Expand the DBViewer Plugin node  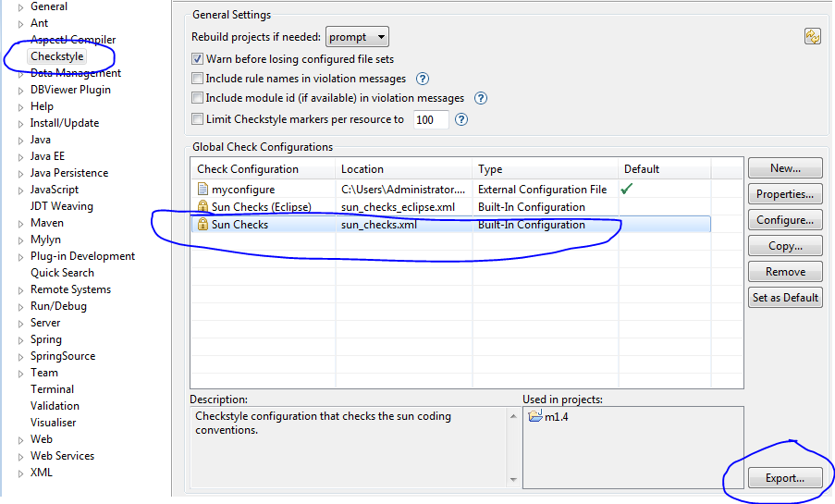coord(20,91)
